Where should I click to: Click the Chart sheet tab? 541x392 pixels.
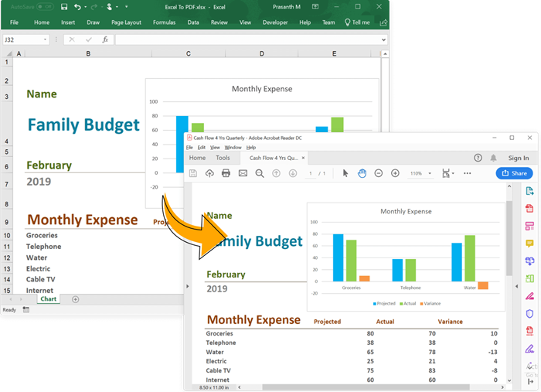tap(48, 298)
